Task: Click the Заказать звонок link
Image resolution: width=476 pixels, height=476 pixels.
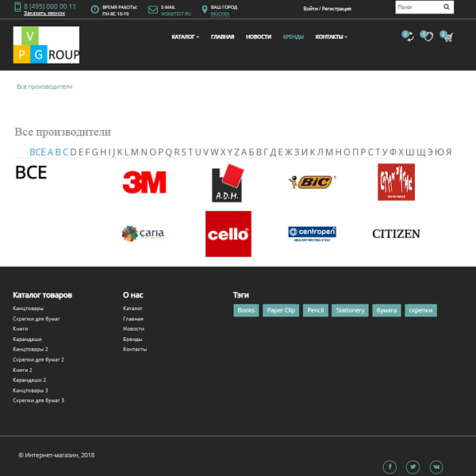Action: point(44,13)
